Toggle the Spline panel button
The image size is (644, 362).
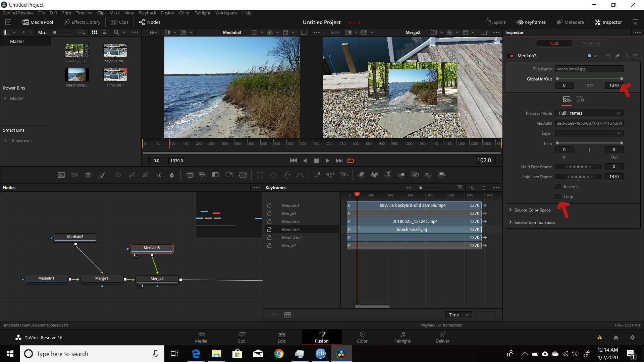click(495, 22)
